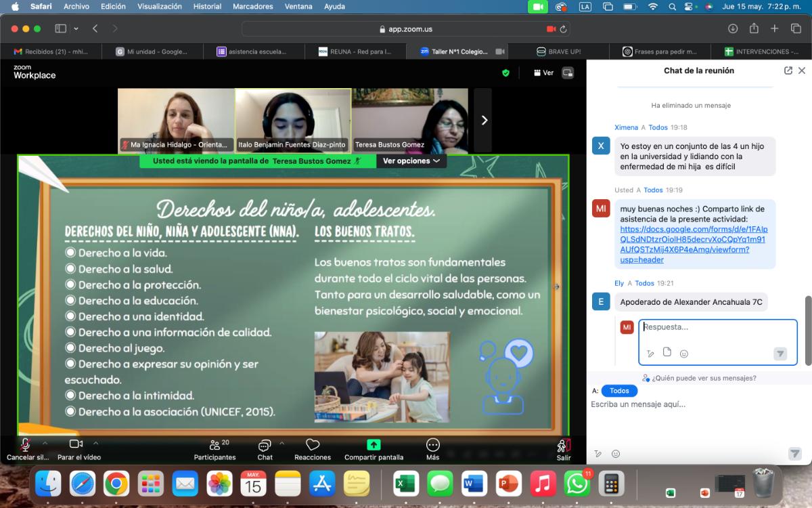812x508 pixels.
Task: Leave meeting with the Salir icon
Action: point(563,445)
